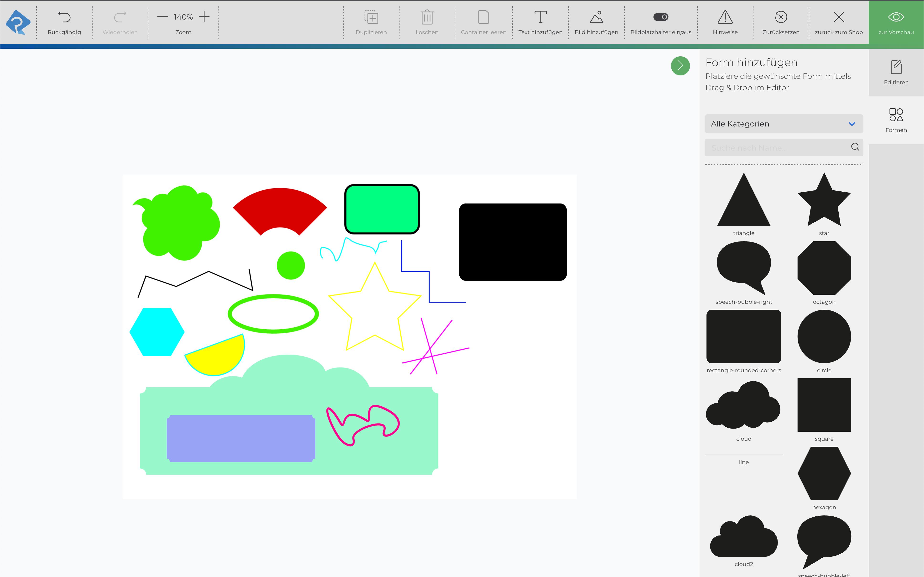Click the Rückgängig undo icon
This screenshot has height=577, width=924.
click(64, 17)
